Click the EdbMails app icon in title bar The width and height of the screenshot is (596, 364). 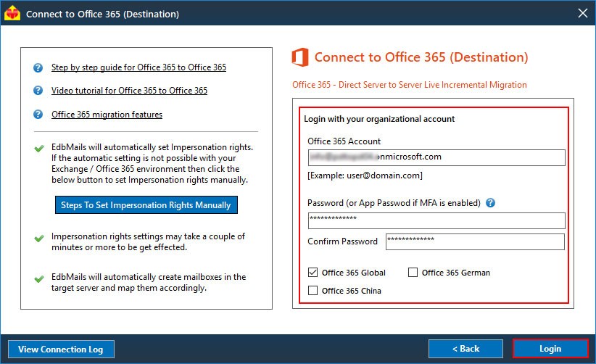[12, 13]
